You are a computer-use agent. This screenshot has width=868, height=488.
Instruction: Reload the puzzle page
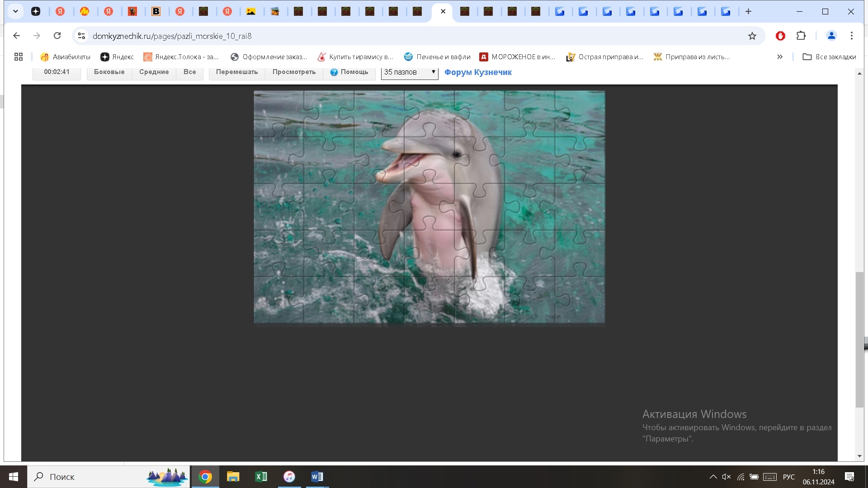click(x=57, y=36)
